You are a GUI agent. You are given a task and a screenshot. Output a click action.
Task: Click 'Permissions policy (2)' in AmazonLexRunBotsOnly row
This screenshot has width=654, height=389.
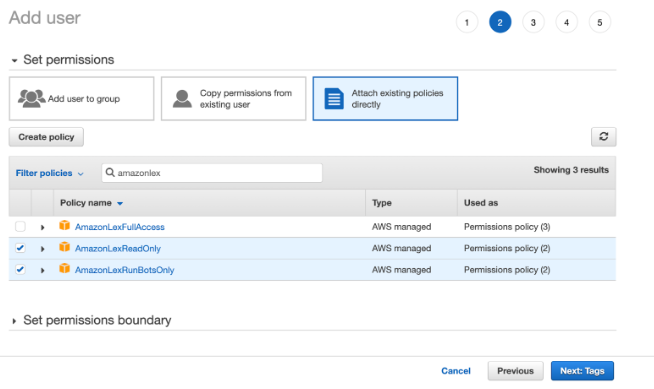[x=507, y=270]
